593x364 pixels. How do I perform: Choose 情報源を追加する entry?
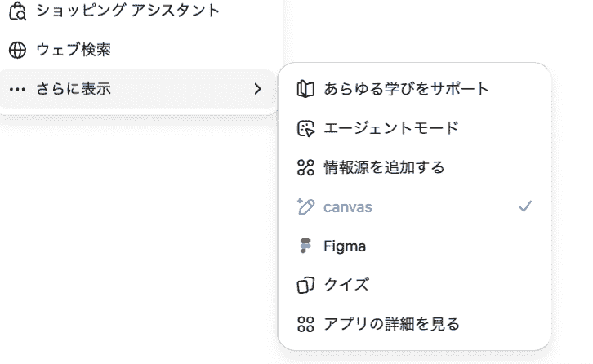coord(384,167)
